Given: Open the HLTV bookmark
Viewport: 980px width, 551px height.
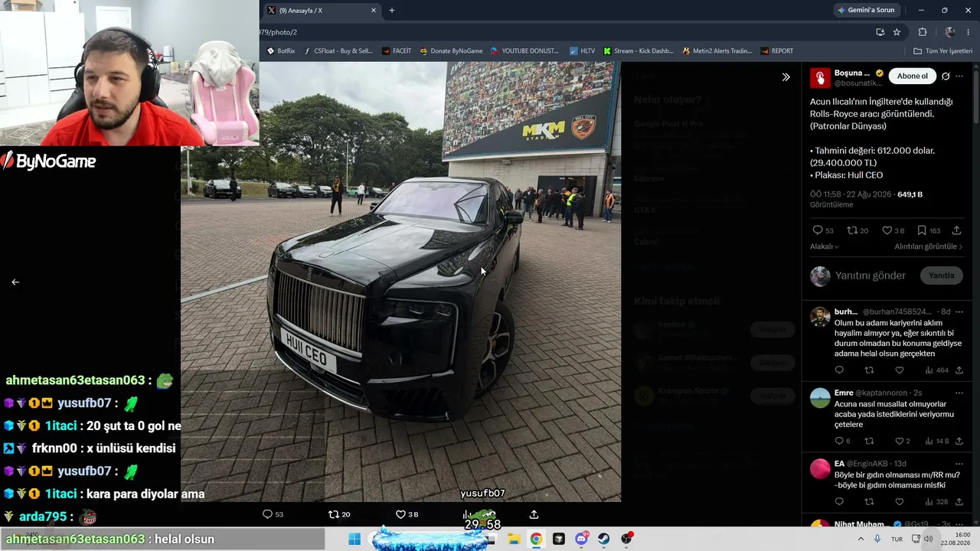Looking at the screenshot, I should [582, 51].
